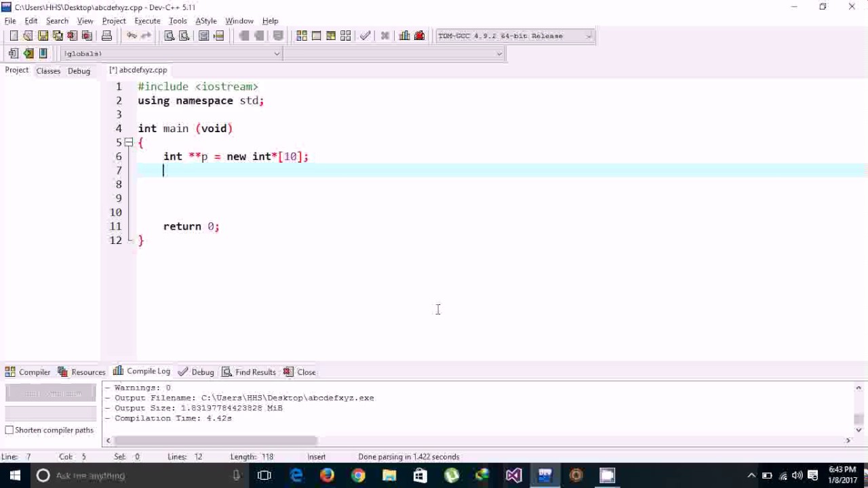Open Visual Studio from the taskbar

[x=513, y=476]
